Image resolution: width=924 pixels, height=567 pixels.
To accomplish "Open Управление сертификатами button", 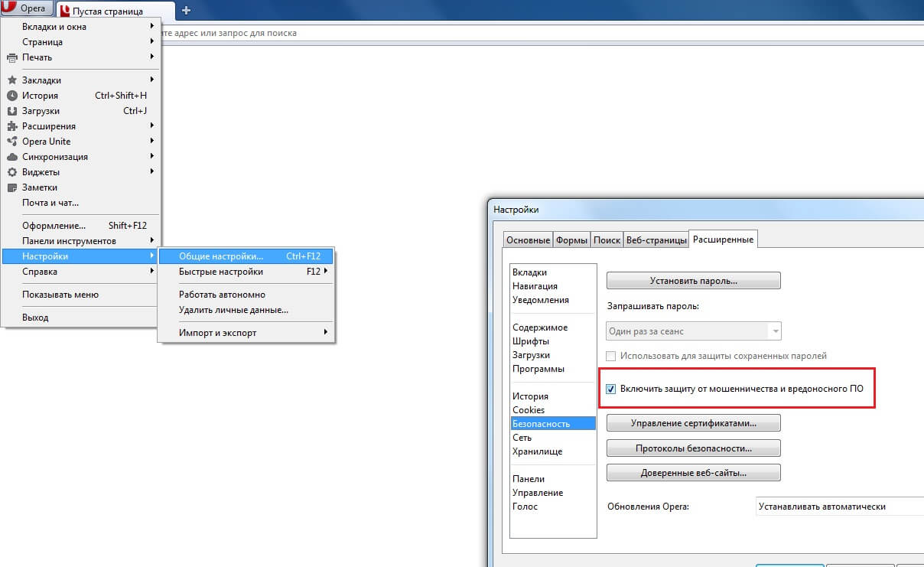I will (693, 423).
